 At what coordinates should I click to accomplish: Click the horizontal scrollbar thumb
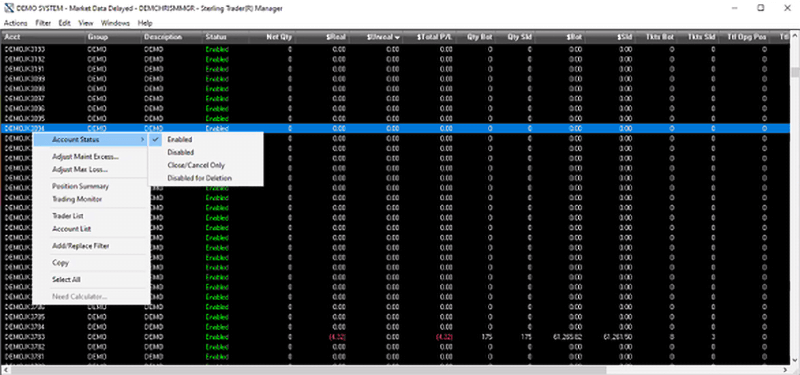coord(310,370)
